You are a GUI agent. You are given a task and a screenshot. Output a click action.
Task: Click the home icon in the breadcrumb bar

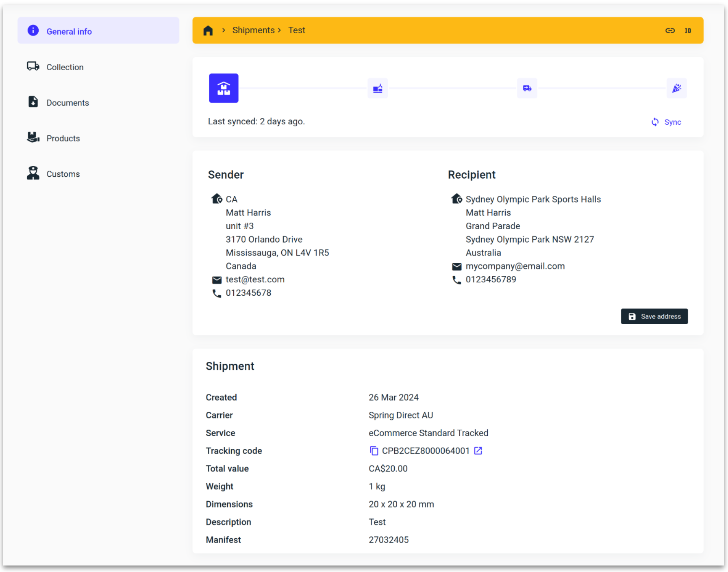(208, 30)
